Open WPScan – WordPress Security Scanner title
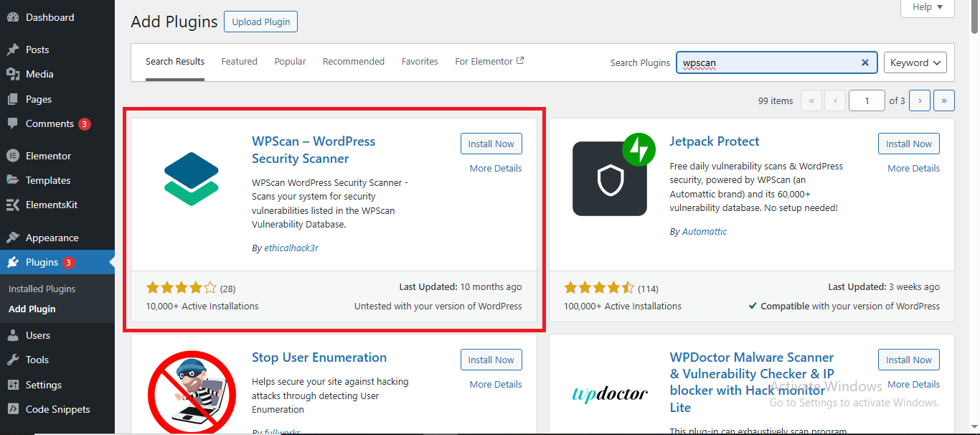Viewport: 980px width, 435px height. click(314, 150)
